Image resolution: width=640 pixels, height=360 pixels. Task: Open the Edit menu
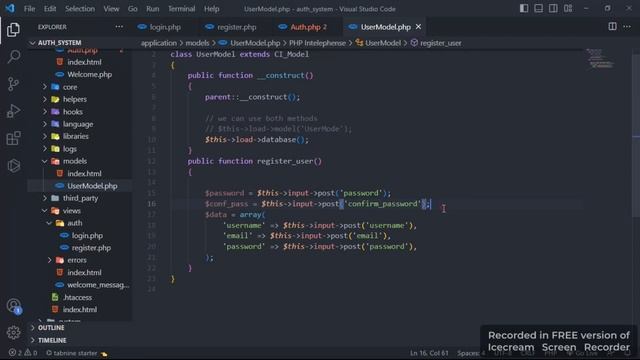(x=50, y=9)
